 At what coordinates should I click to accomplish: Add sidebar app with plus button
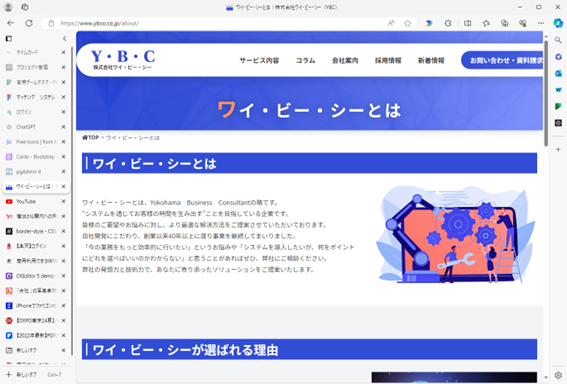[558, 149]
